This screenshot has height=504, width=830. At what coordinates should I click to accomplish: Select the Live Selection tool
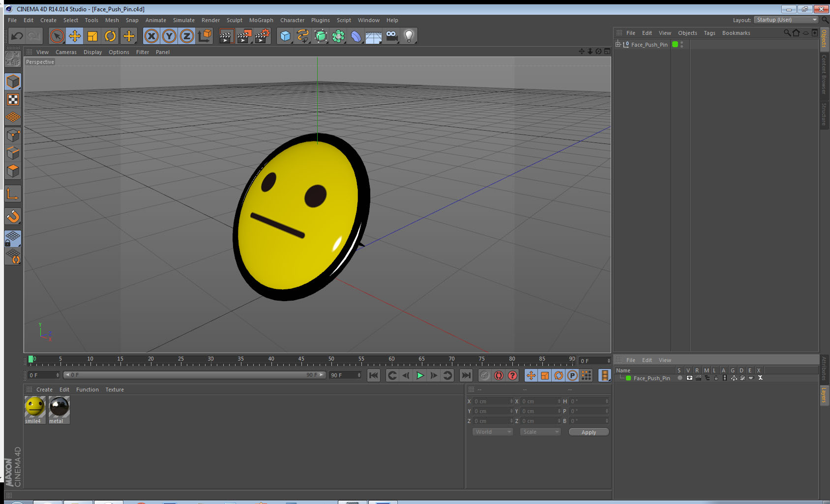tap(57, 36)
